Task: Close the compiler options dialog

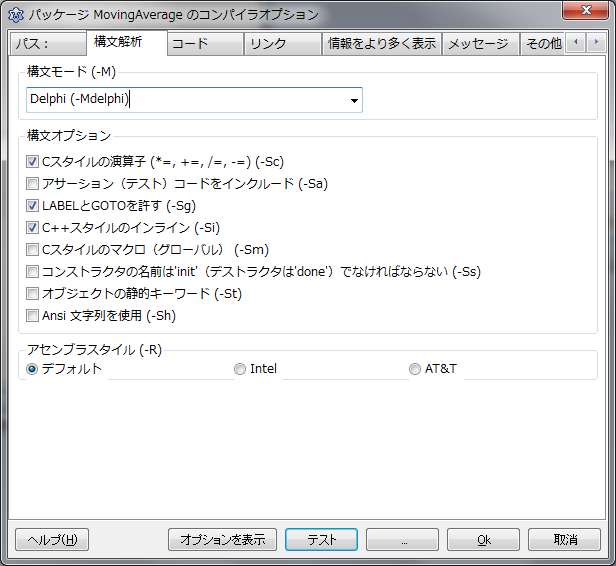Action: [x=585, y=10]
